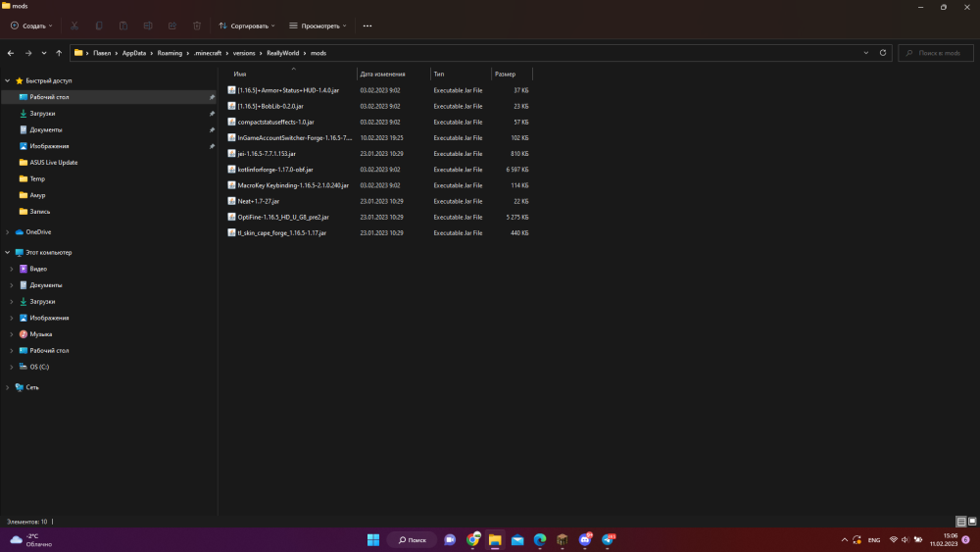Select Рабочий стол in quick access
The image size is (980, 552).
[x=110, y=97]
